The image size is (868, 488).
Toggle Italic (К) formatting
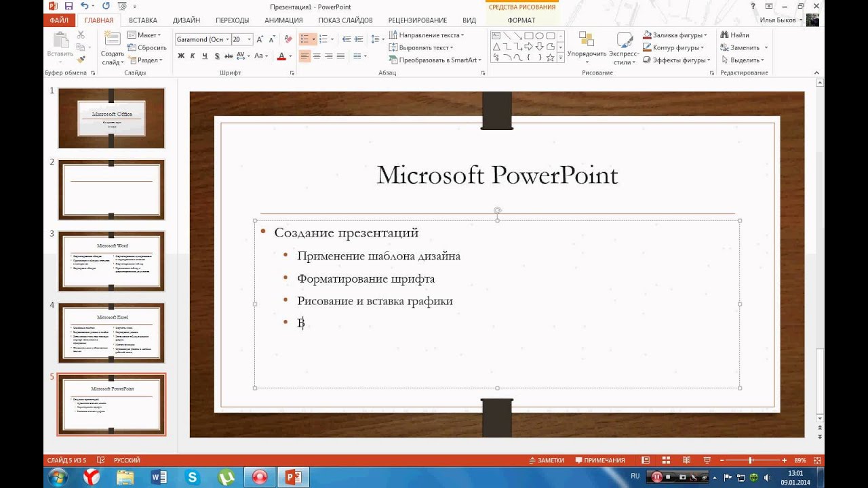point(193,56)
